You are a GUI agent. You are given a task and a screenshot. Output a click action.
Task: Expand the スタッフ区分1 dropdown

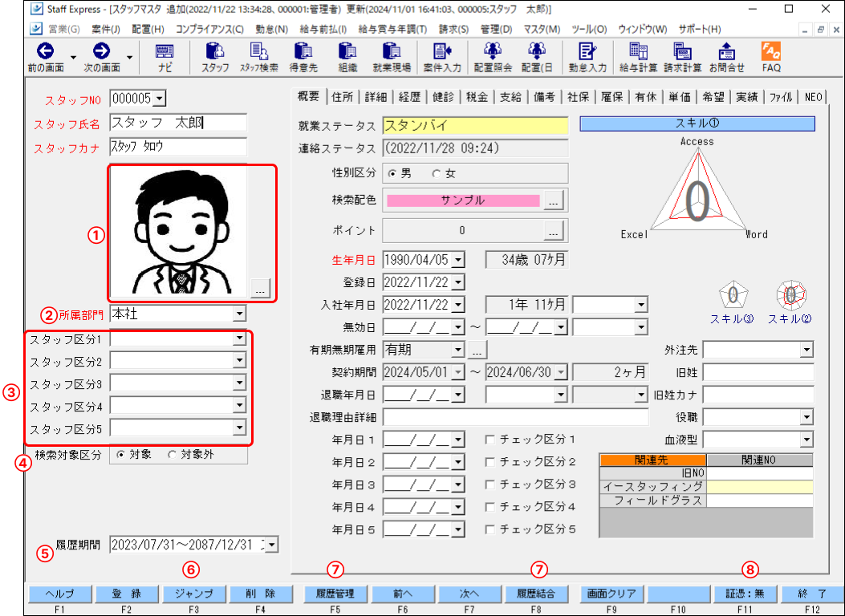(x=239, y=338)
